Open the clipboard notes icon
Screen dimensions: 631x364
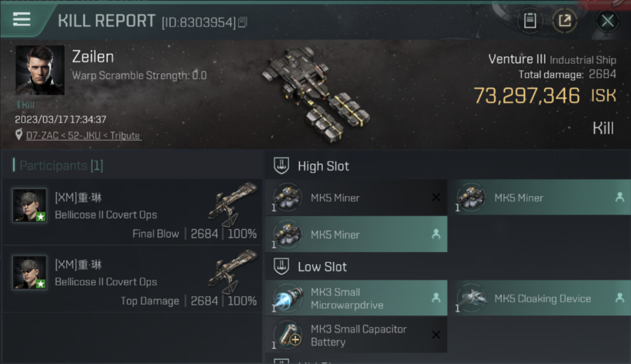(530, 21)
